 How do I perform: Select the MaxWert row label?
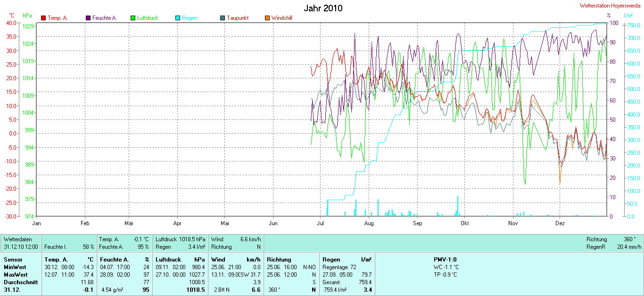pyautogui.click(x=16, y=275)
